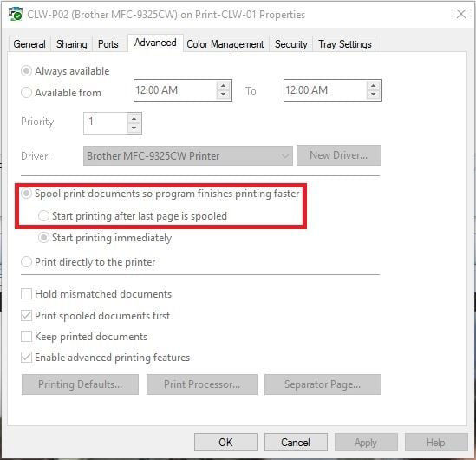Viewport: 476px width, 460px height.
Task: Click the Cancel button
Action: (x=296, y=442)
